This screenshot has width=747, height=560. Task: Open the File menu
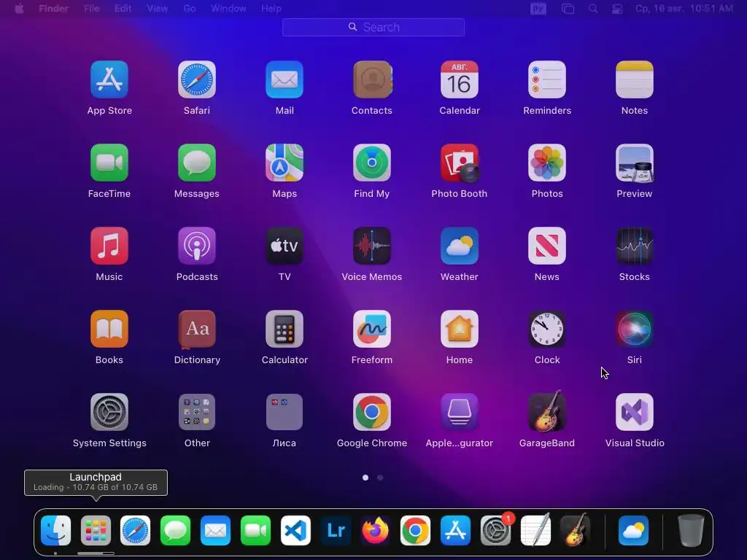coord(91,9)
